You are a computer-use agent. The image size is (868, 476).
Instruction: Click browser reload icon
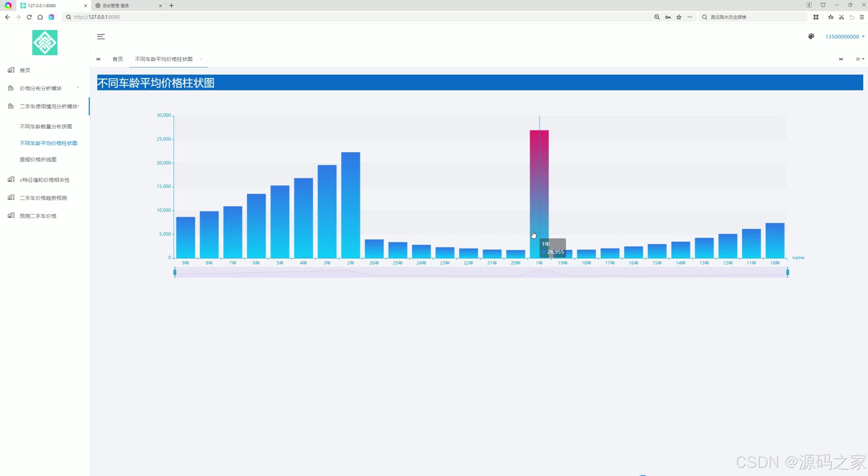pos(29,17)
